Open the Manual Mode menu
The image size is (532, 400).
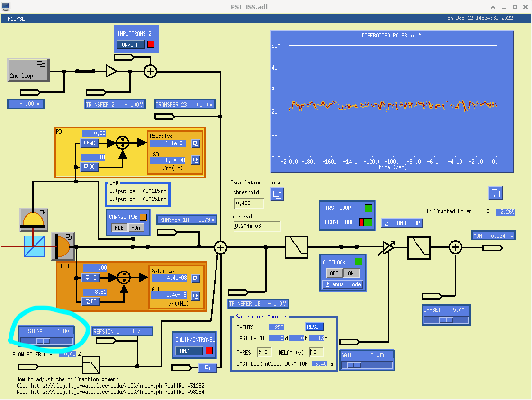(343, 284)
